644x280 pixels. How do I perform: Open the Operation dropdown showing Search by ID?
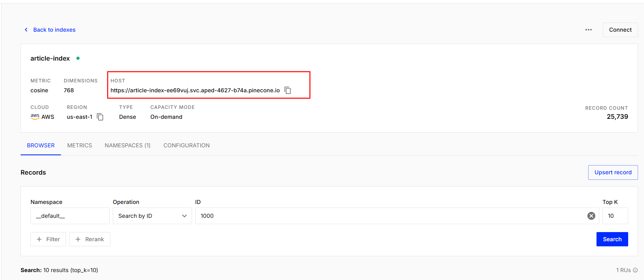152,216
